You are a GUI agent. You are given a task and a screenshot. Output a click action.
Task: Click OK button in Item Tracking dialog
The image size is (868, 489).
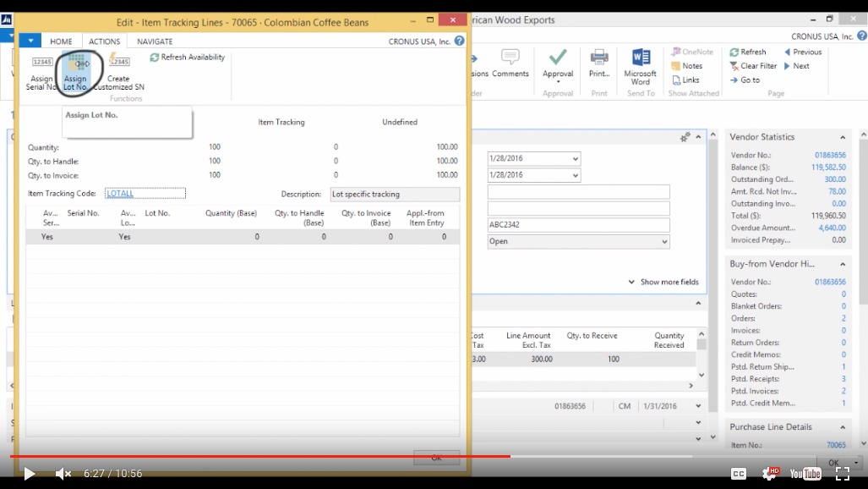point(436,458)
